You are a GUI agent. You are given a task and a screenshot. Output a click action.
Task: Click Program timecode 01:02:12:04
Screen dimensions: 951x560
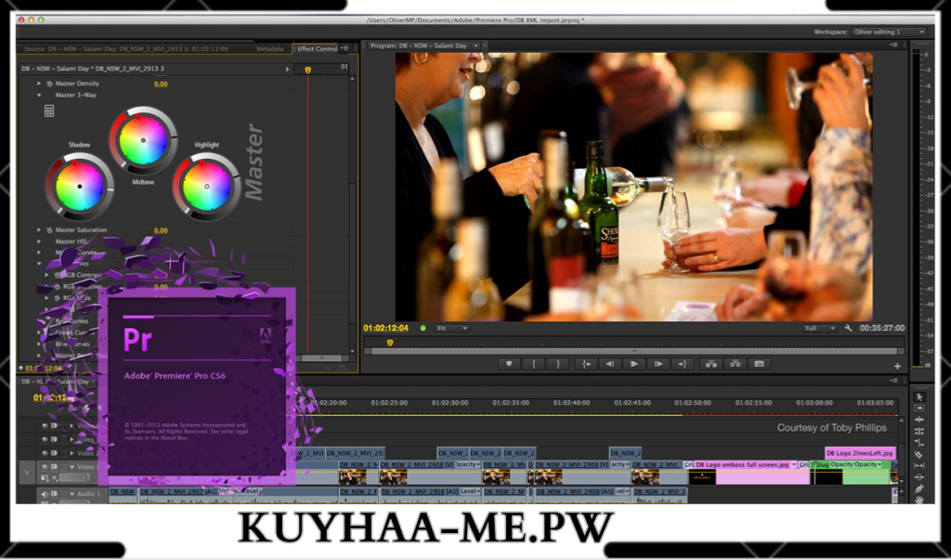click(x=385, y=328)
